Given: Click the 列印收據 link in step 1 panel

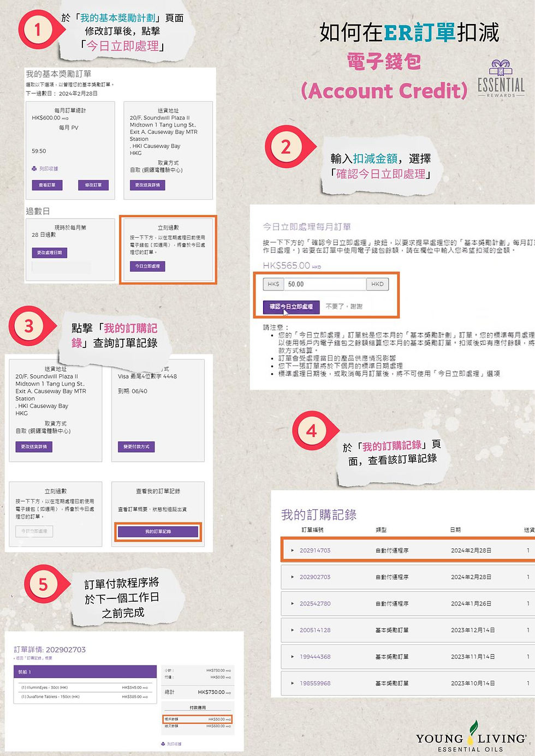Looking at the screenshot, I should coord(49,169).
